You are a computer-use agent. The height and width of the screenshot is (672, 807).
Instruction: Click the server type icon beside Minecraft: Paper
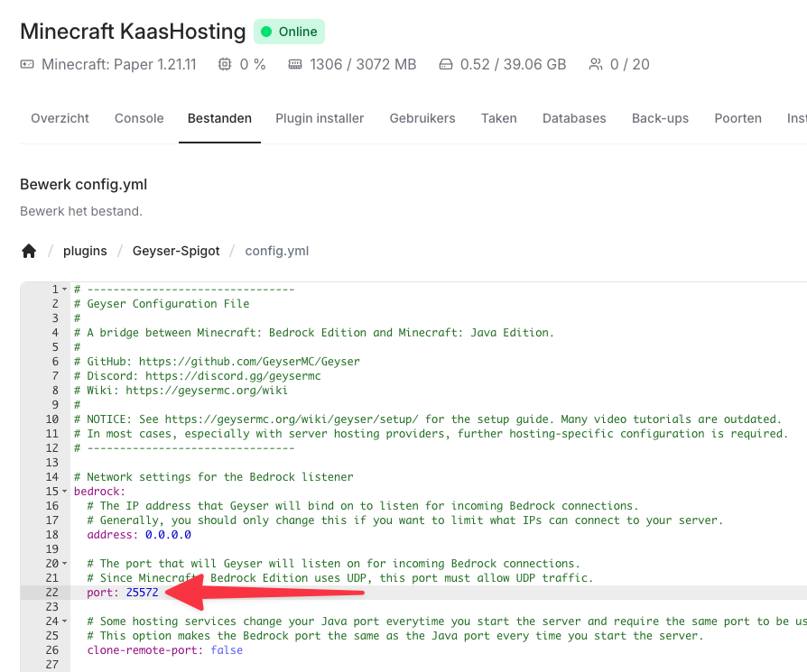pos(27,64)
